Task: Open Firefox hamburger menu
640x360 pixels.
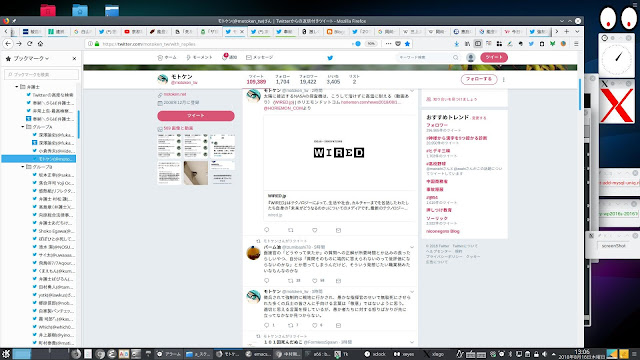Action: [x=576, y=44]
